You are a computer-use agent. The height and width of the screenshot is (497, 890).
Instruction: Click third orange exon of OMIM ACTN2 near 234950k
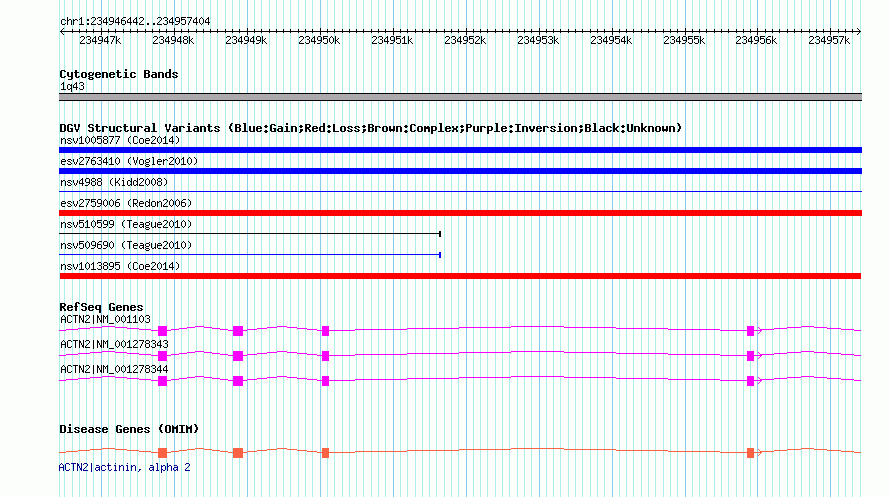point(325,453)
